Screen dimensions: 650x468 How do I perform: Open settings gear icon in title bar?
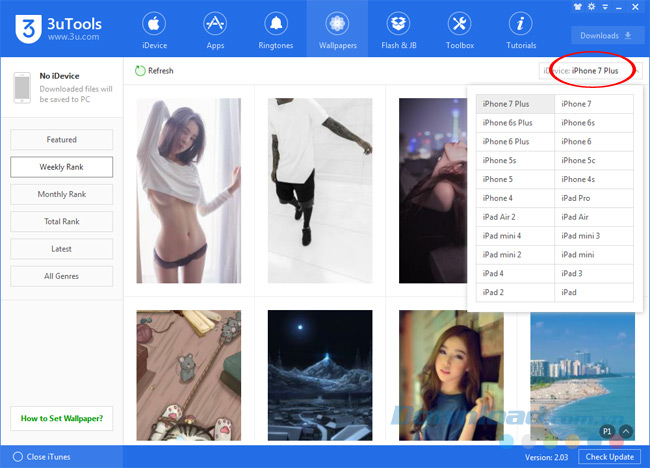click(592, 7)
